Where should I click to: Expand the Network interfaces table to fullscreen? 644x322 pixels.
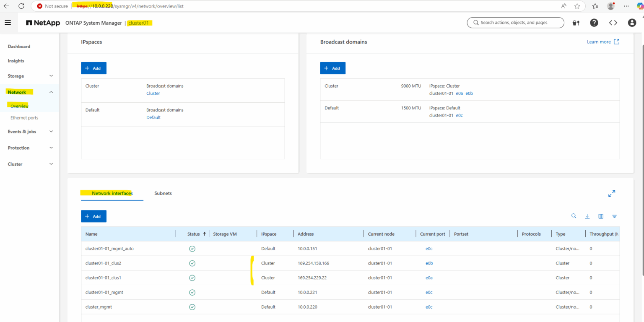point(612,193)
